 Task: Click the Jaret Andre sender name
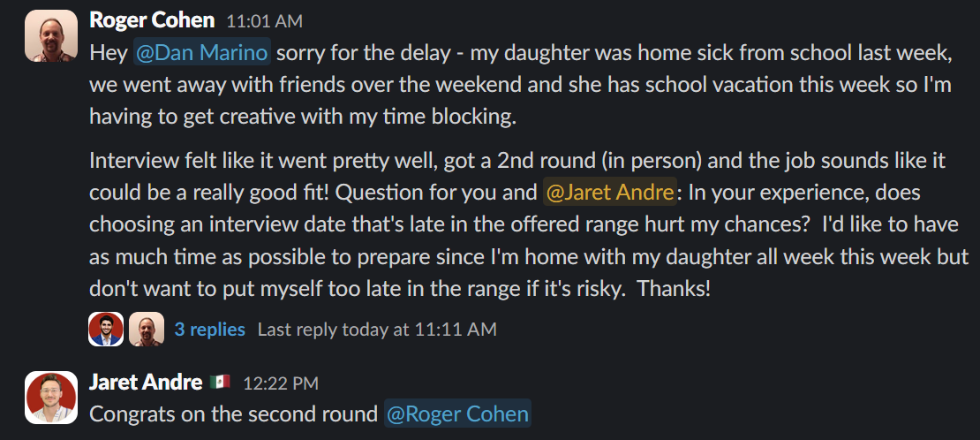coord(146,383)
